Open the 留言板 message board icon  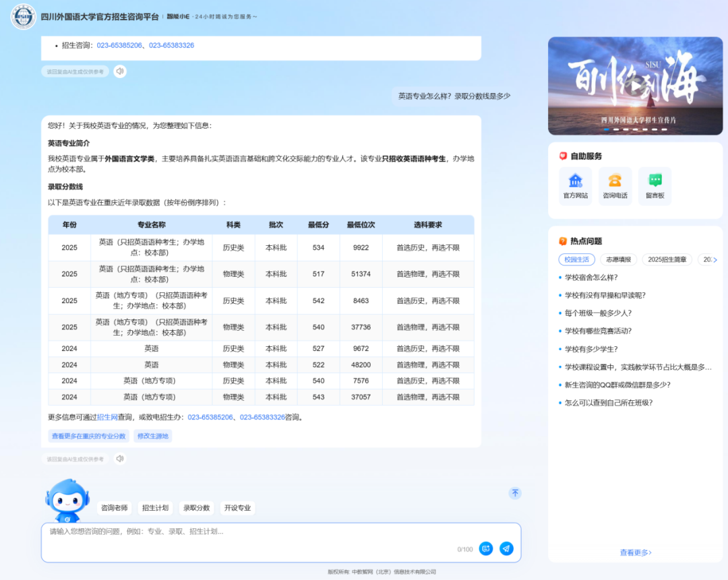(x=655, y=181)
